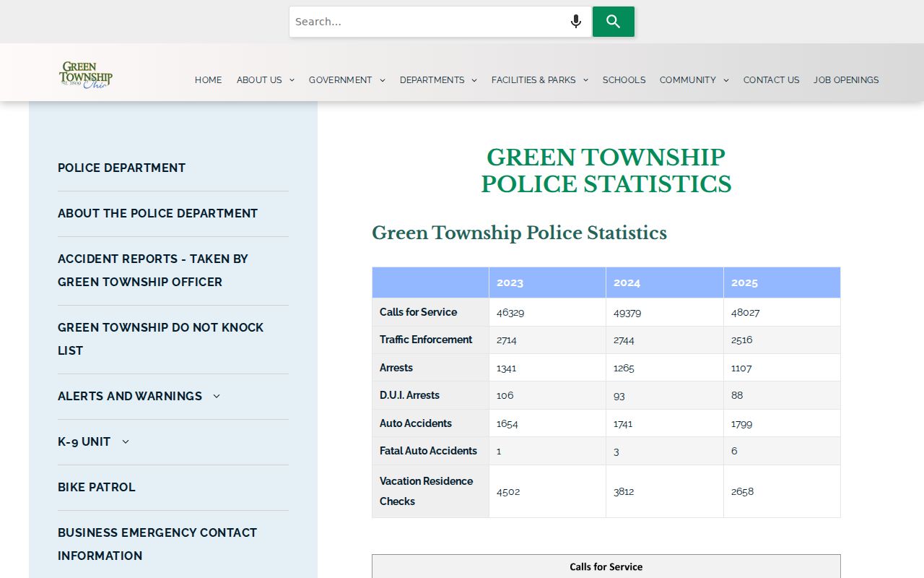Open the Bike Patrol sidebar link

[97, 487]
